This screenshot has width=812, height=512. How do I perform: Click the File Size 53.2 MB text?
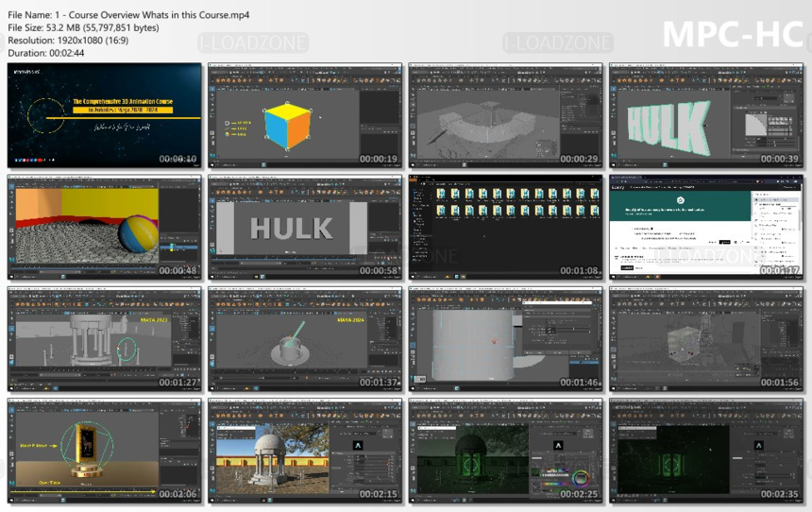point(83,28)
